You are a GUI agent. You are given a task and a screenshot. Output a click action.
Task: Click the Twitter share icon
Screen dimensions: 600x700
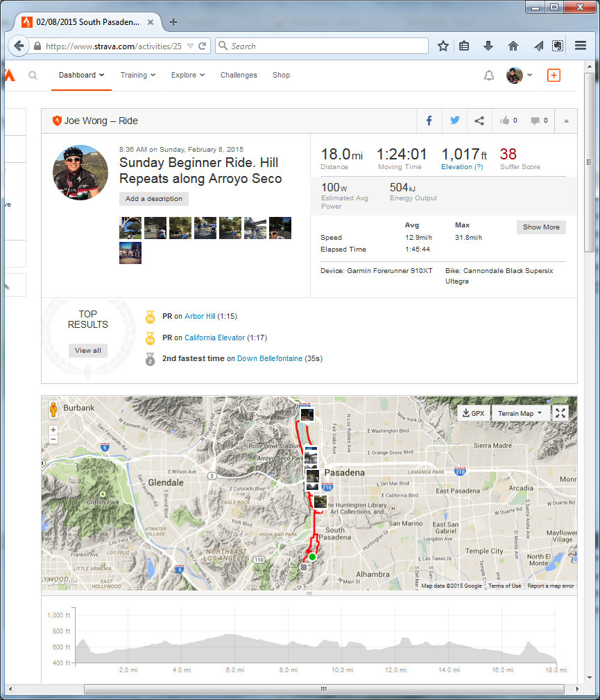pos(454,121)
